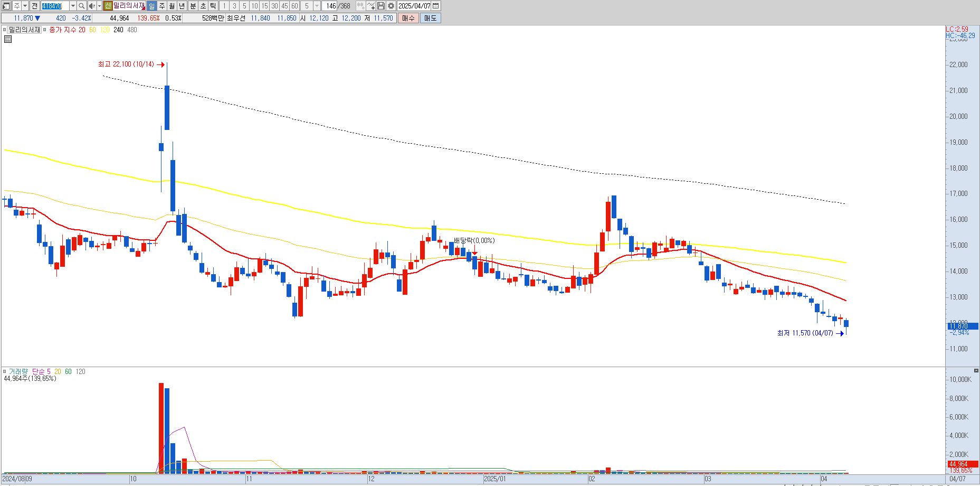Click the add indicator line icon
The width and height of the screenshot is (980, 486).
coord(371,6)
